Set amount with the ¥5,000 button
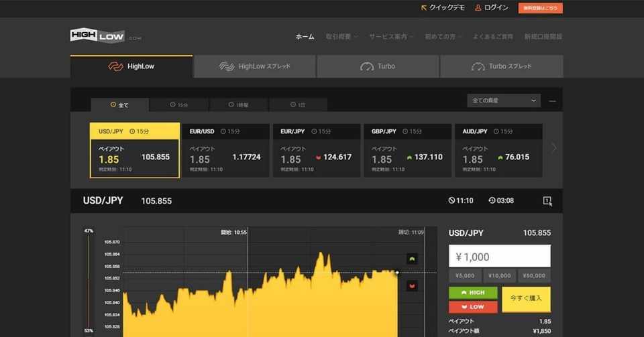 click(465, 276)
